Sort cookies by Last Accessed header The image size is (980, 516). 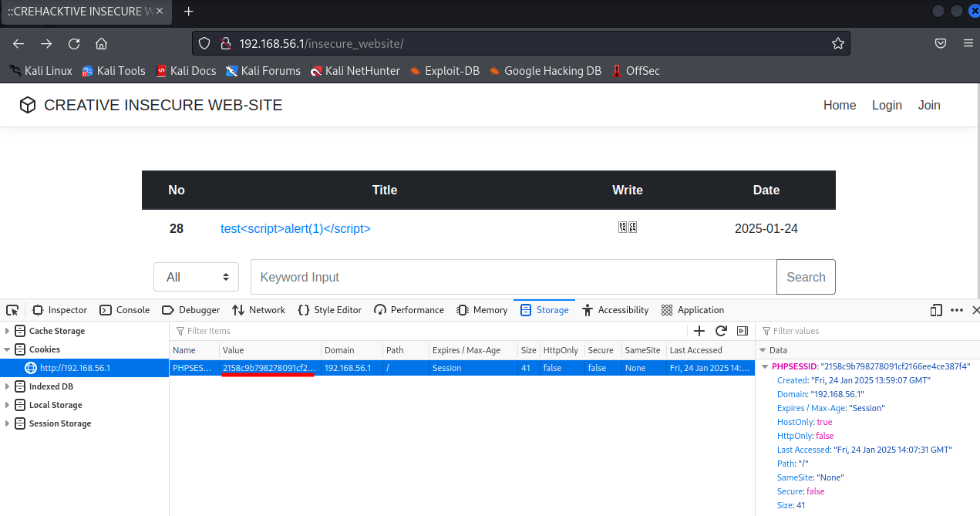click(x=709, y=350)
